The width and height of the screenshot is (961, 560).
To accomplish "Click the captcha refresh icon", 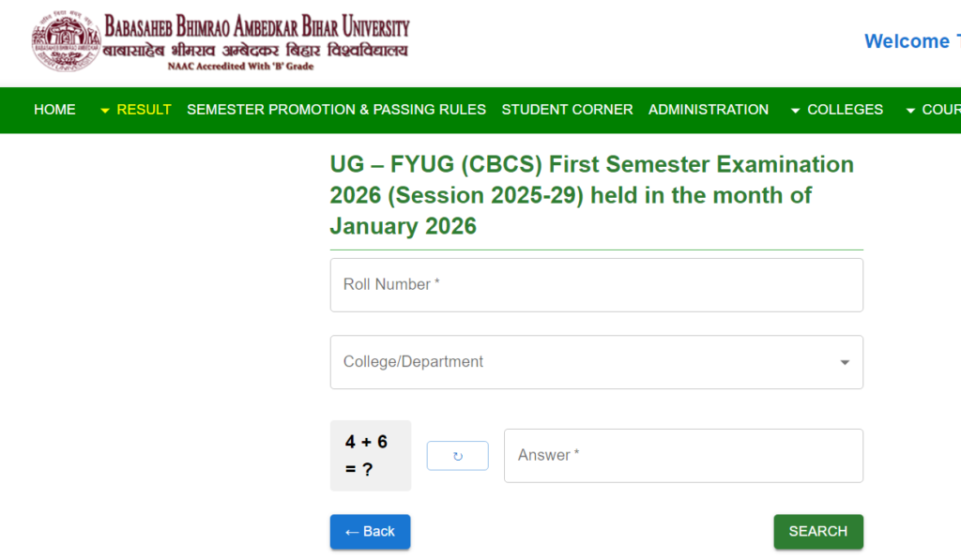I will click(457, 455).
